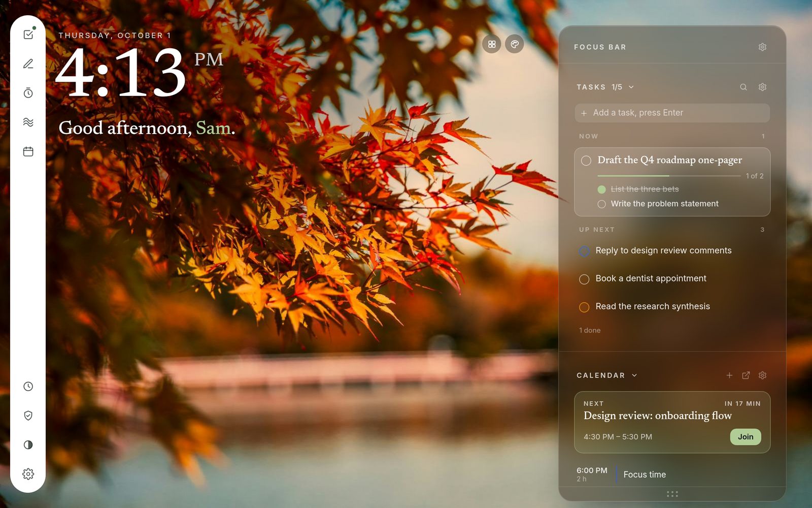
Task: Join the Design review meeting
Action: tap(746, 437)
